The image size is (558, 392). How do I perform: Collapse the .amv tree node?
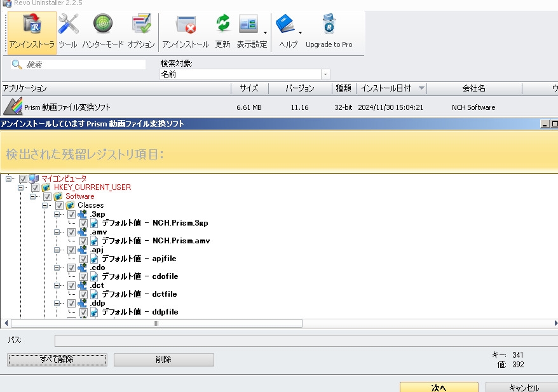[x=57, y=232]
